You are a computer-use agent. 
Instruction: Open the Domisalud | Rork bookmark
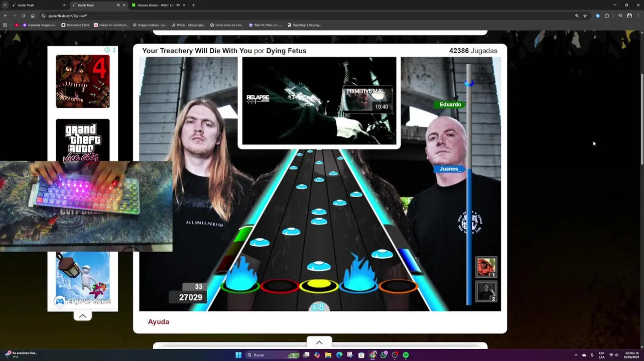[x=75, y=25]
